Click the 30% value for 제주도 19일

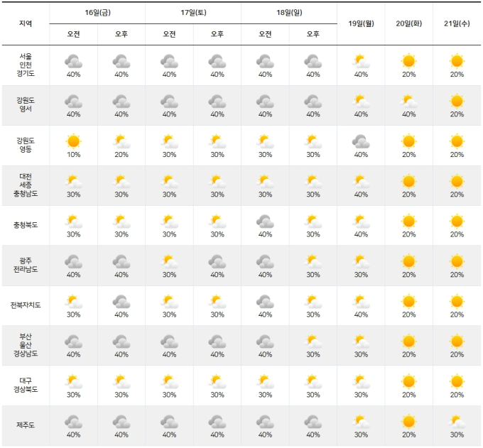pyautogui.click(x=361, y=435)
